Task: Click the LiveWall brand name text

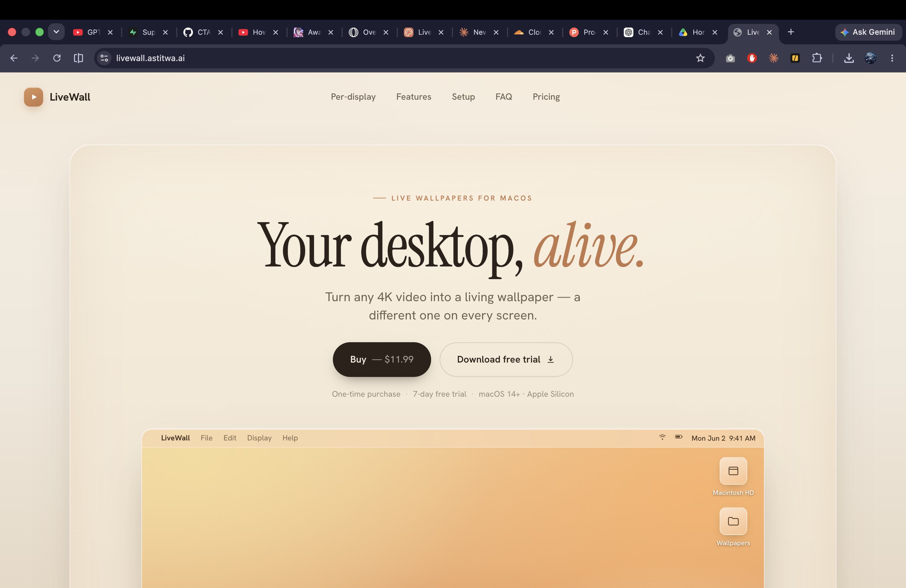Action: [70, 97]
